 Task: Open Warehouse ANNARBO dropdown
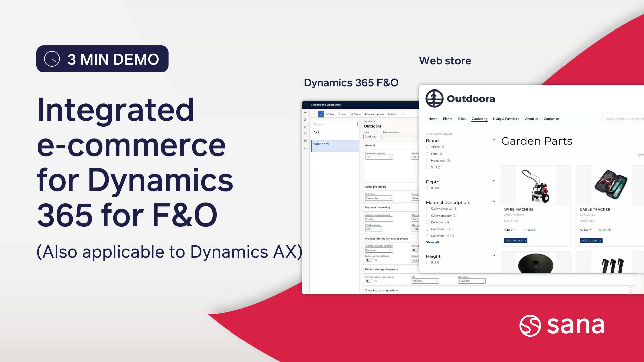pyautogui.click(x=472, y=281)
